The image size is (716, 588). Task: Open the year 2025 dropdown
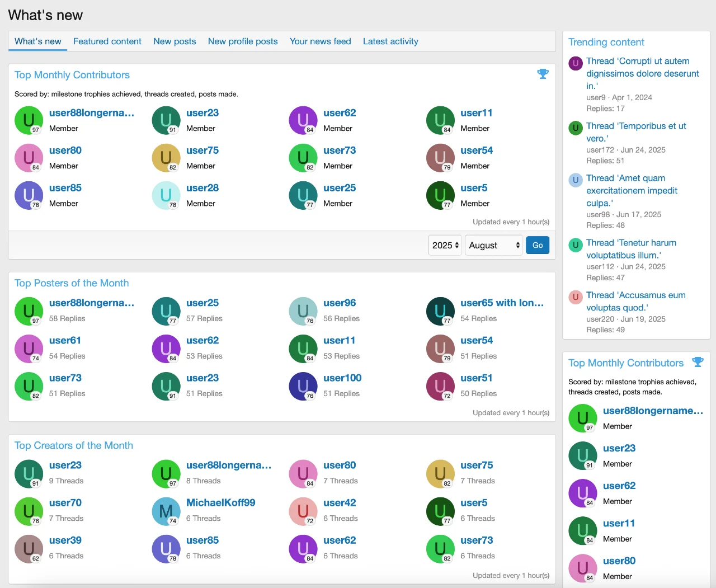point(445,245)
